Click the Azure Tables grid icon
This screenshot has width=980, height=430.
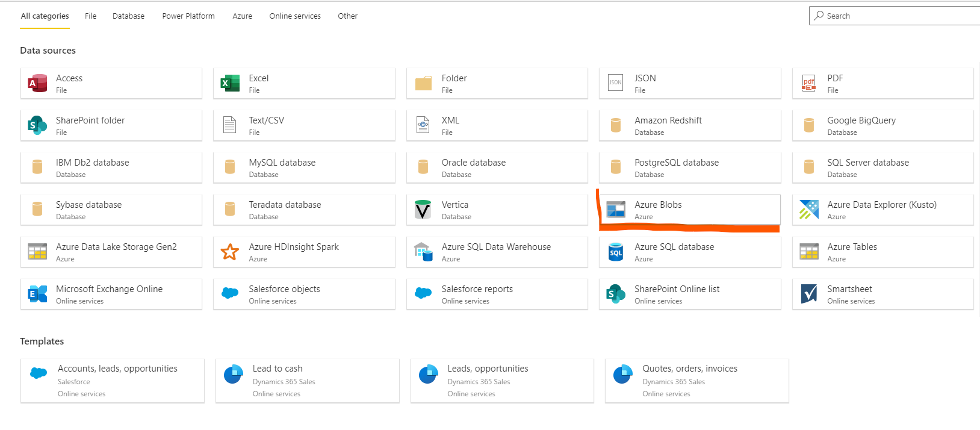(808, 251)
